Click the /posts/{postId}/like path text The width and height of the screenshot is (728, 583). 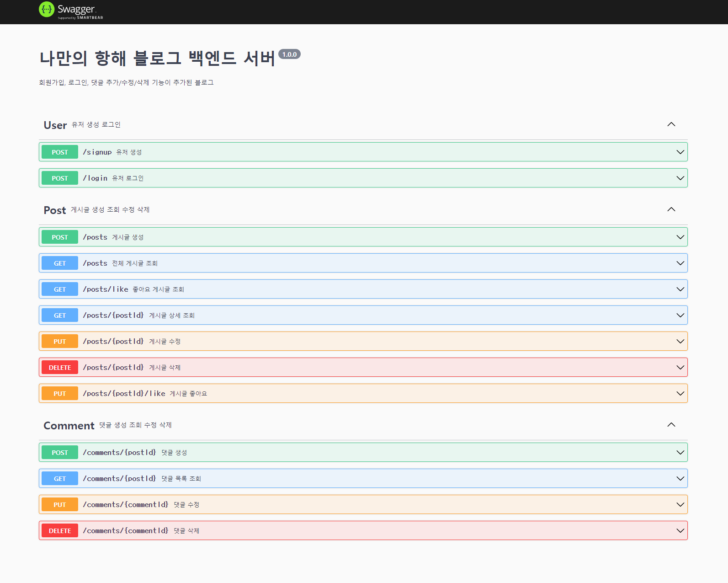124,393
